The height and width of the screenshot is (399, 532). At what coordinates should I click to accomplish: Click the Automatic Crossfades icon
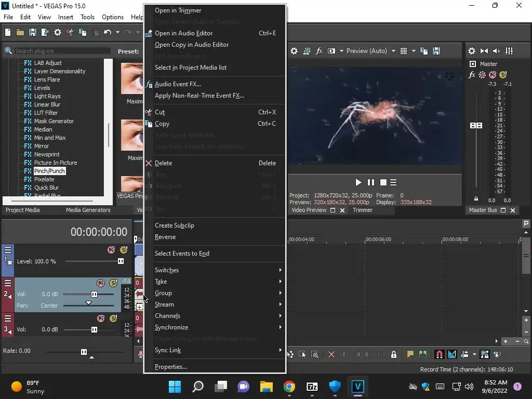tap(452, 354)
